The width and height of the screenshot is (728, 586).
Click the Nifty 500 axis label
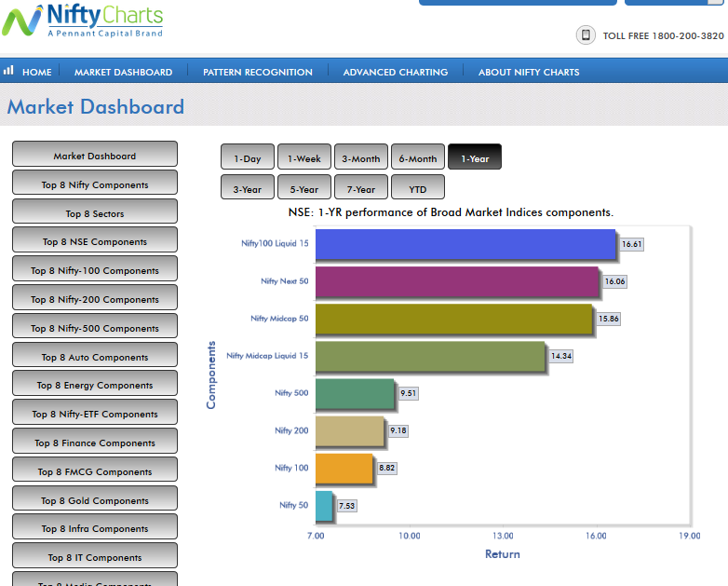coord(291,393)
